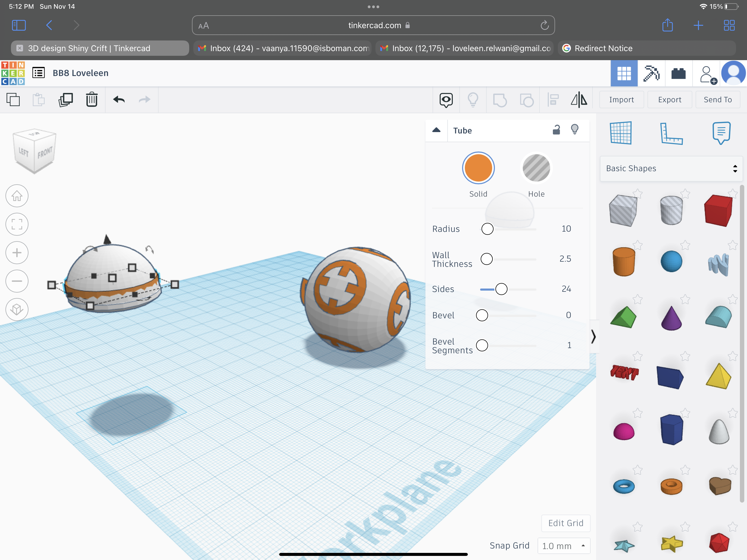
Task: Collapse the Tube properties panel arrow
Action: [436, 130]
